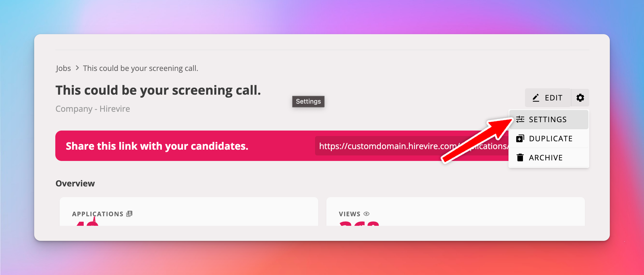Open the gear options dropdown
This screenshot has height=275, width=644.
pyautogui.click(x=580, y=98)
